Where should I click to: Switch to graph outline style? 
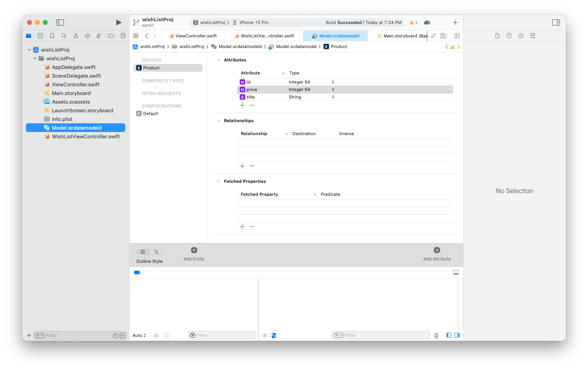[156, 251]
